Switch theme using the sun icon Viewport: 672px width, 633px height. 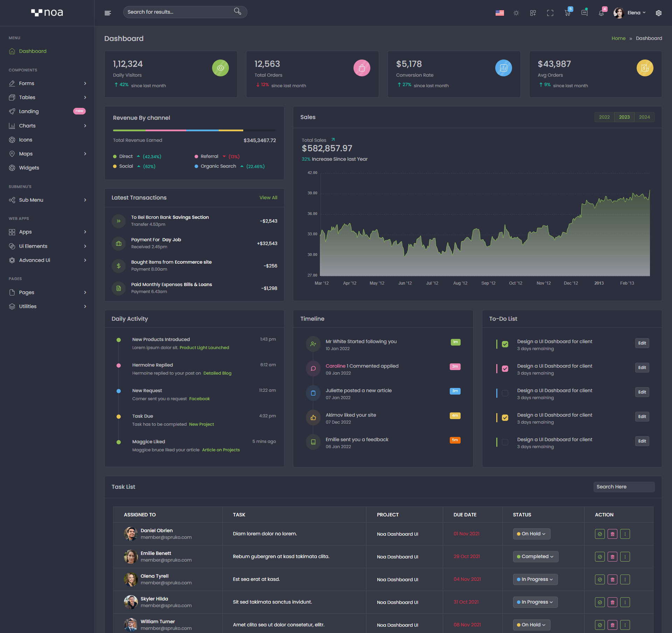click(x=516, y=13)
